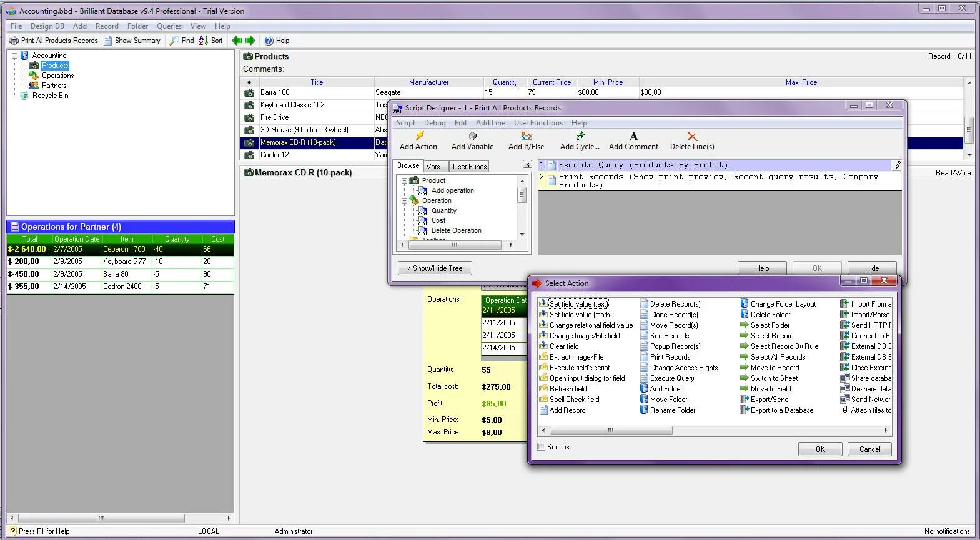
Task: Click OK in the Select Action dialog
Action: tap(820, 449)
